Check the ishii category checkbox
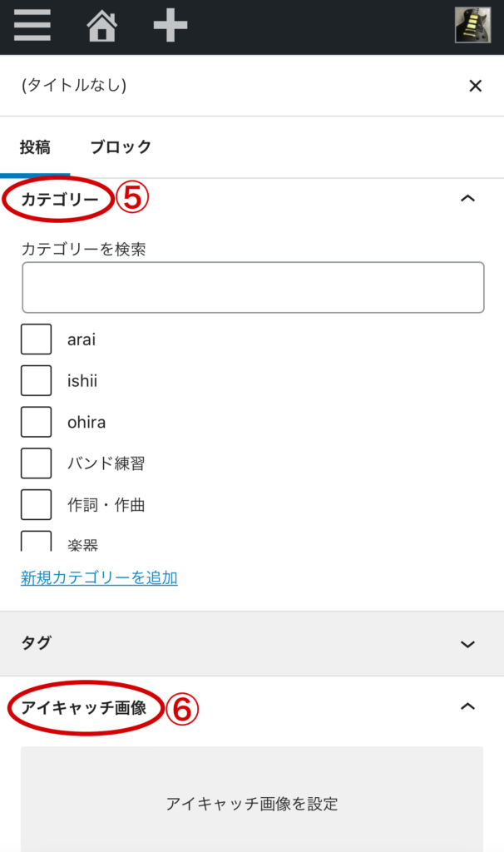Image resolution: width=504 pixels, height=852 pixels. (x=37, y=381)
